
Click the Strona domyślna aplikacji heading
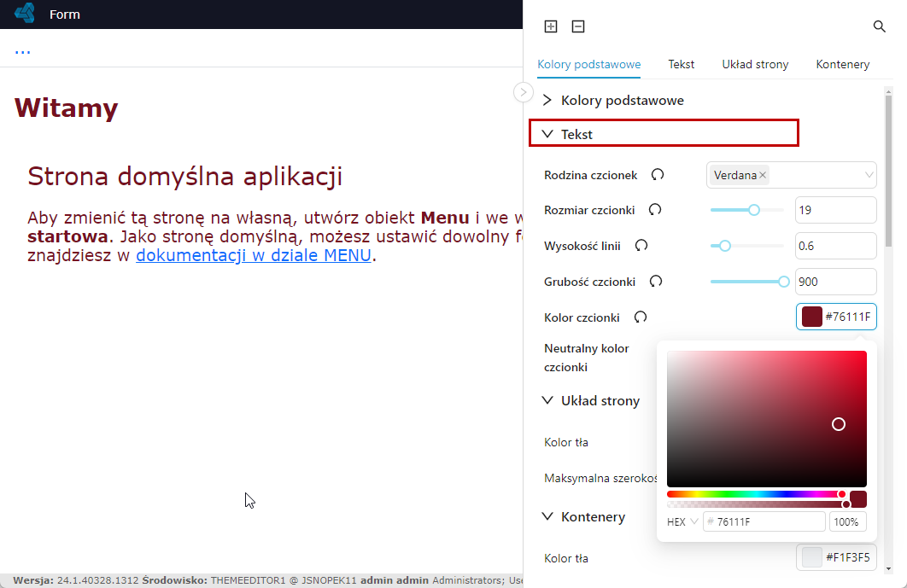[185, 177]
